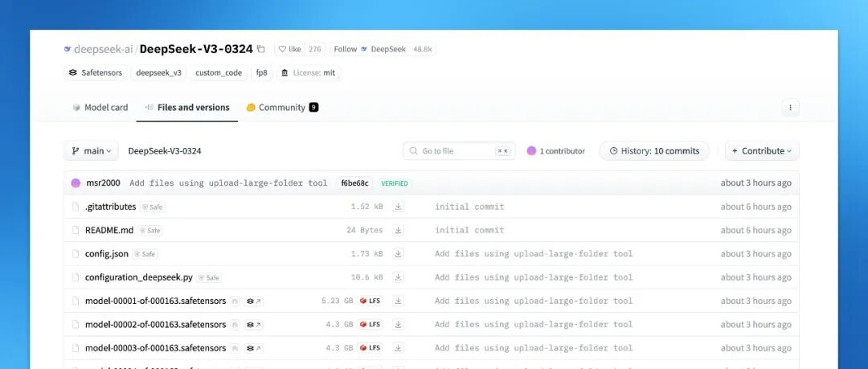
Task: Download the config.json file
Action: (398, 254)
